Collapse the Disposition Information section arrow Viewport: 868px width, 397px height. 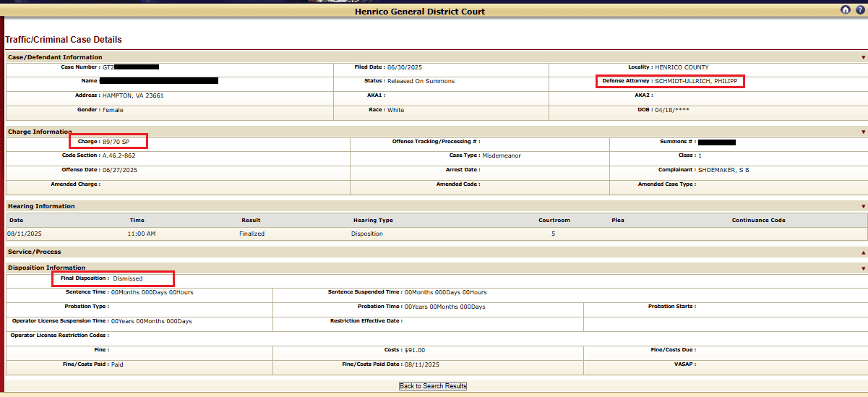click(863, 268)
